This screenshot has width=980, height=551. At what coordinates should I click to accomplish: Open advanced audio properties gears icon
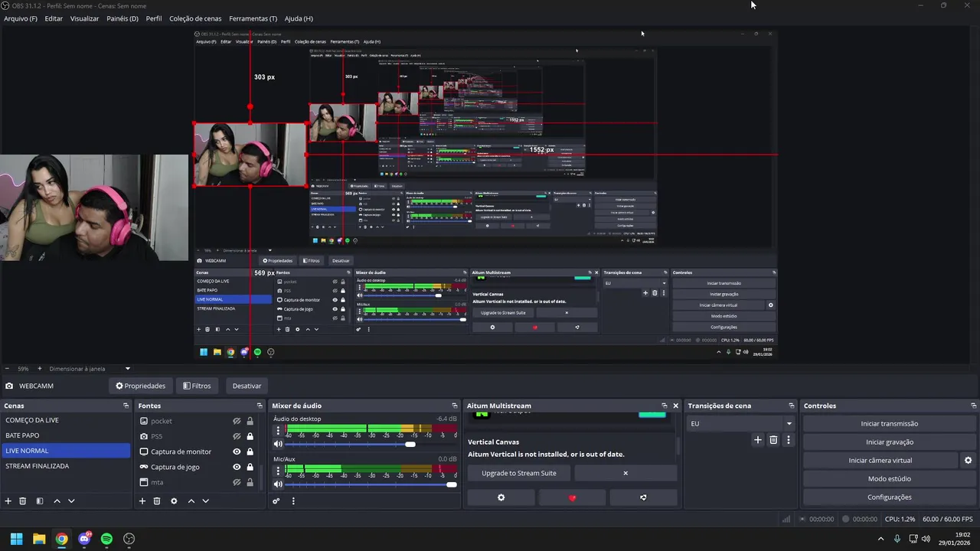point(276,501)
